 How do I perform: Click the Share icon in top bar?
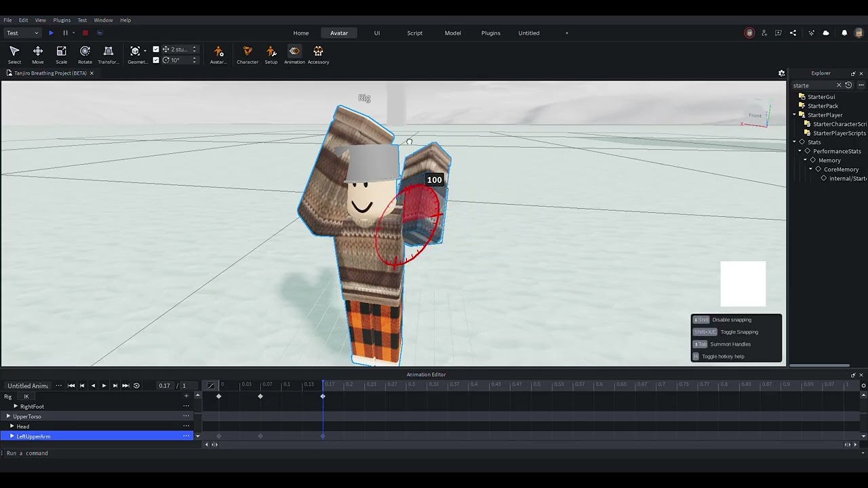(793, 33)
